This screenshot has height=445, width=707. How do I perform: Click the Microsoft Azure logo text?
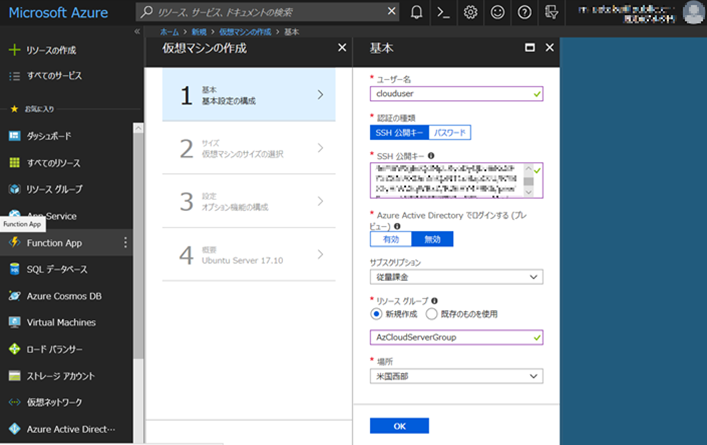(58, 13)
